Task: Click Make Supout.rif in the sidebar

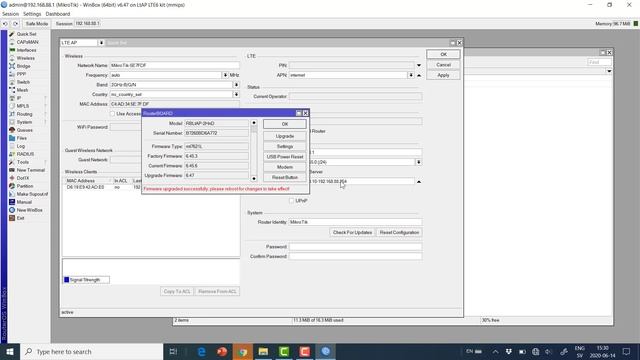Action: pyautogui.click(x=32, y=194)
